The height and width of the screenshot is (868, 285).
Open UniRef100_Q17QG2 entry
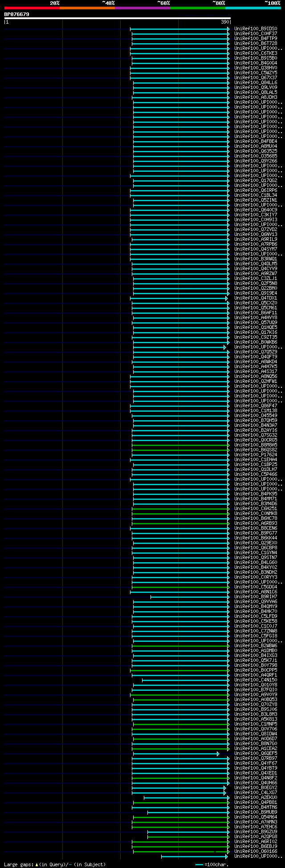coord(256,180)
